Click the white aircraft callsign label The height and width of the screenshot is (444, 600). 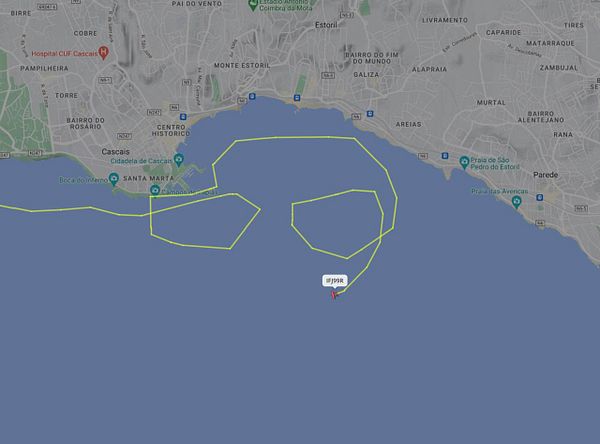click(x=335, y=281)
